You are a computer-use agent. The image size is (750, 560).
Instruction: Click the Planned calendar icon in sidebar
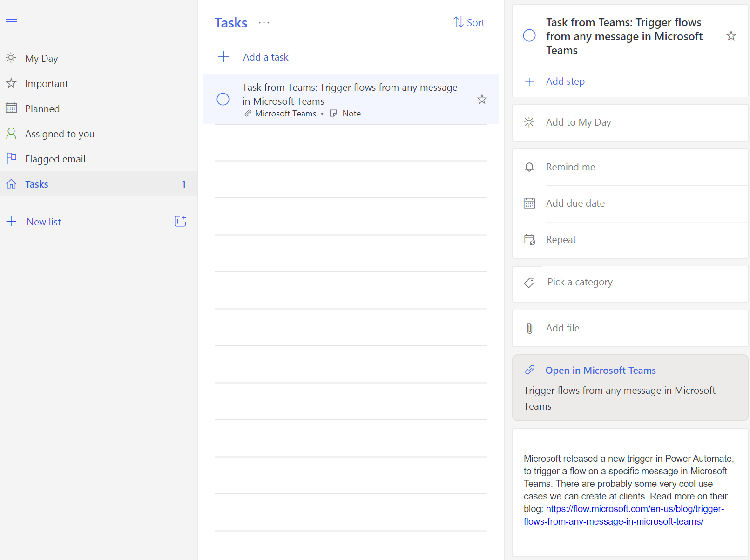[11, 108]
